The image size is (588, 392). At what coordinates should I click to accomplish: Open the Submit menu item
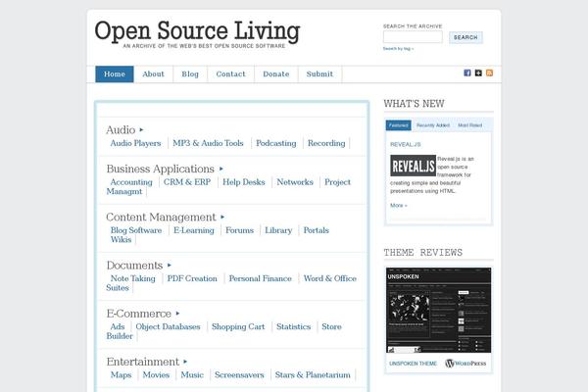pos(319,73)
